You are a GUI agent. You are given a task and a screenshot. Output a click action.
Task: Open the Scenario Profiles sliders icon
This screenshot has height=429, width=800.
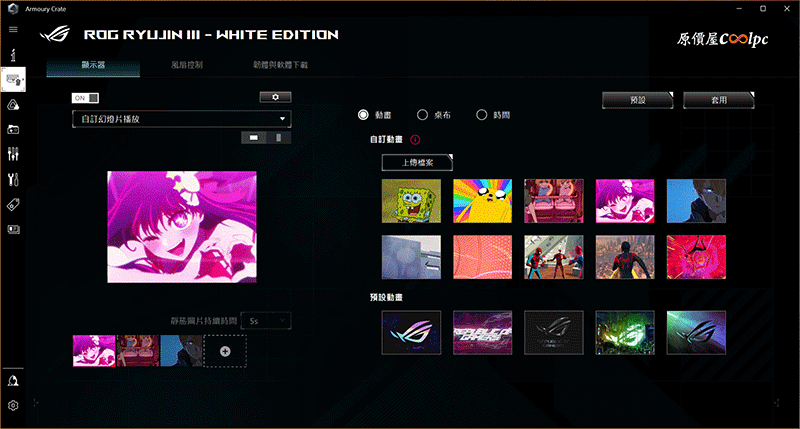click(x=13, y=154)
